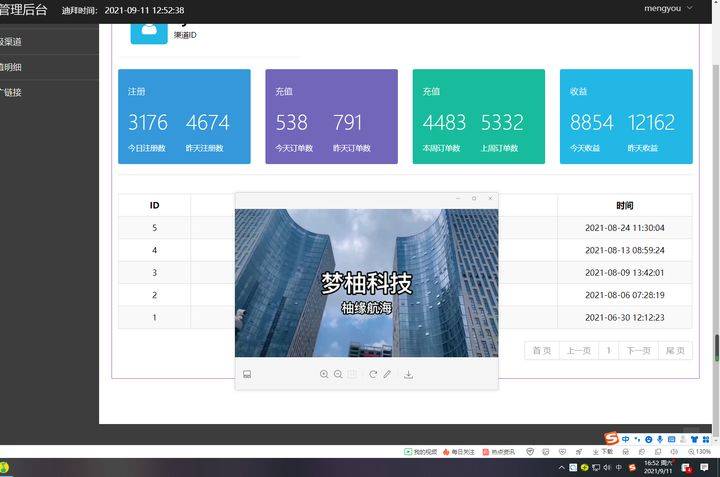The image size is (720, 477).
Task: Open the 130% browser zoom menu
Action: pyautogui.click(x=701, y=452)
